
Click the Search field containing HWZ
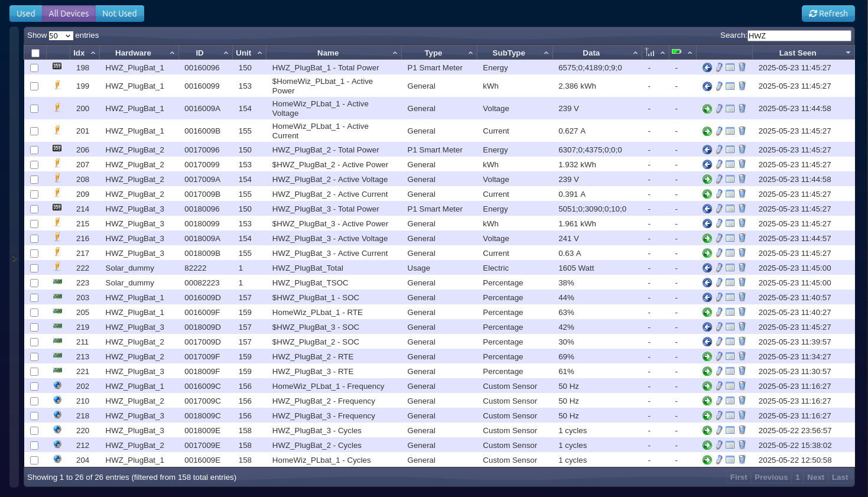pyautogui.click(x=799, y=35)
